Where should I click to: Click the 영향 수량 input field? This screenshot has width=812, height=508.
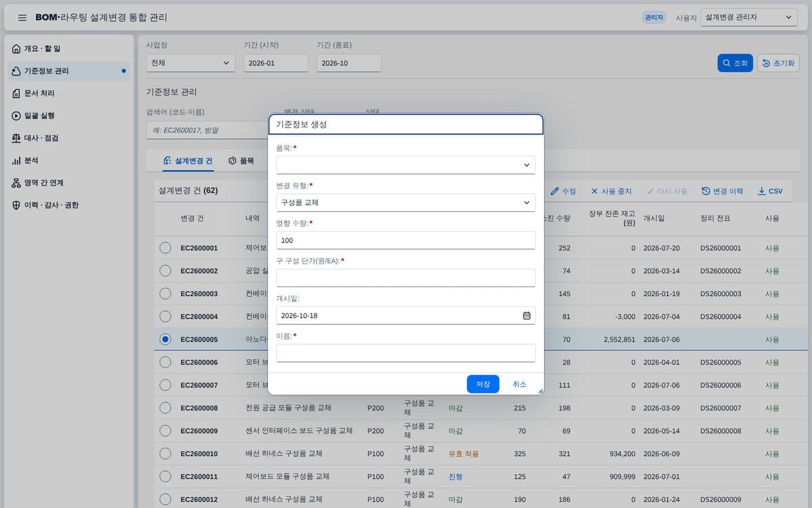(406, 240)
